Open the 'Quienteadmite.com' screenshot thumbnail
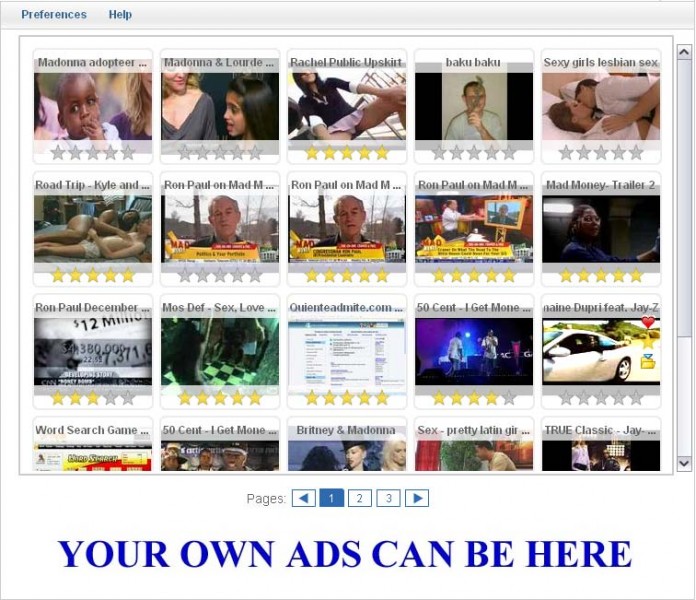The image size is (696, 600). click(347, 351)
